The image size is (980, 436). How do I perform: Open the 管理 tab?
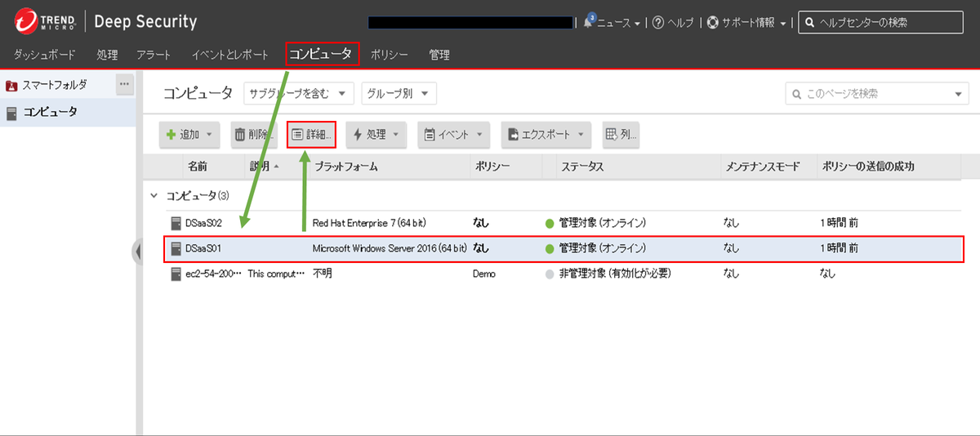439,55
